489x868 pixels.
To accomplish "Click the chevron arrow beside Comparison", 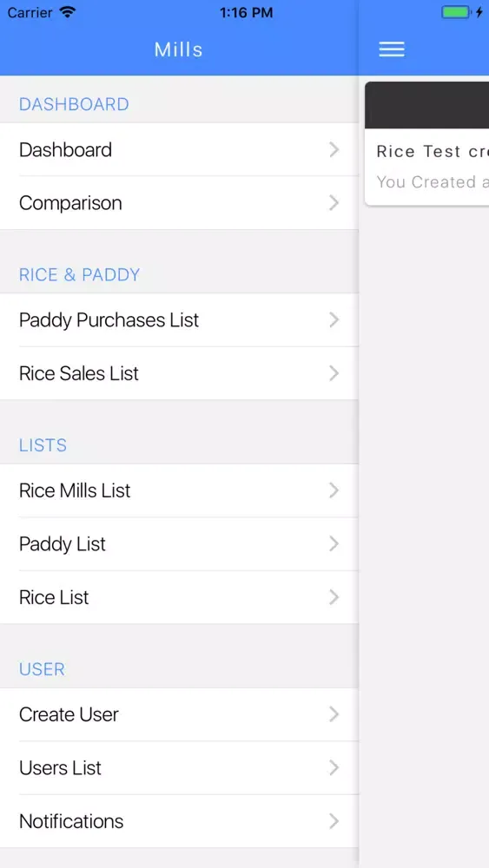I will (x=334, y=202).
